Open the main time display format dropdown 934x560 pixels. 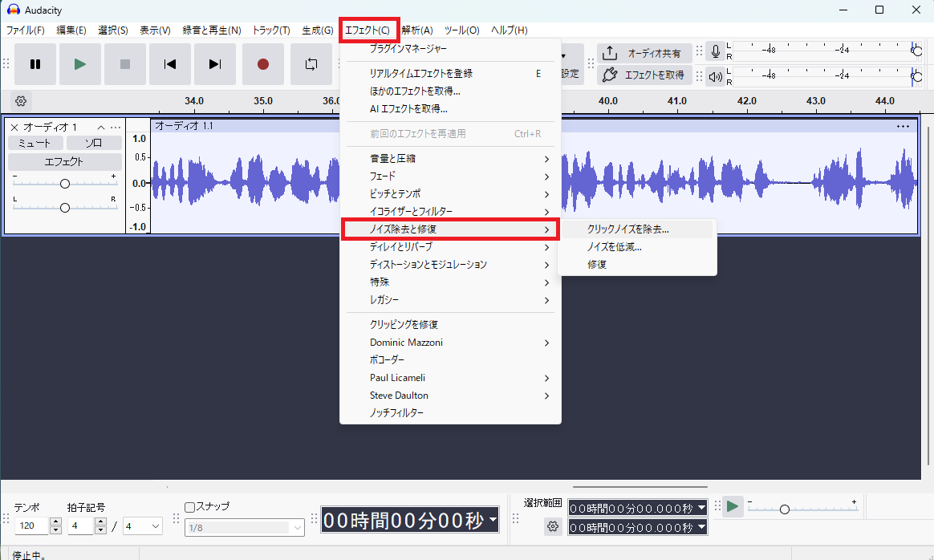coord(493,520)
